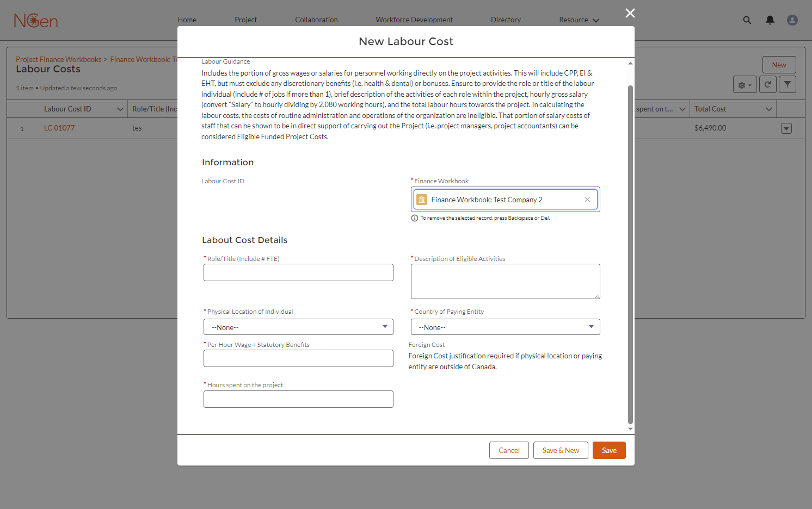Viewport: 812px width, 509px height.
Task: Open Total Cost column menu
Action: (x=769, y=109)
